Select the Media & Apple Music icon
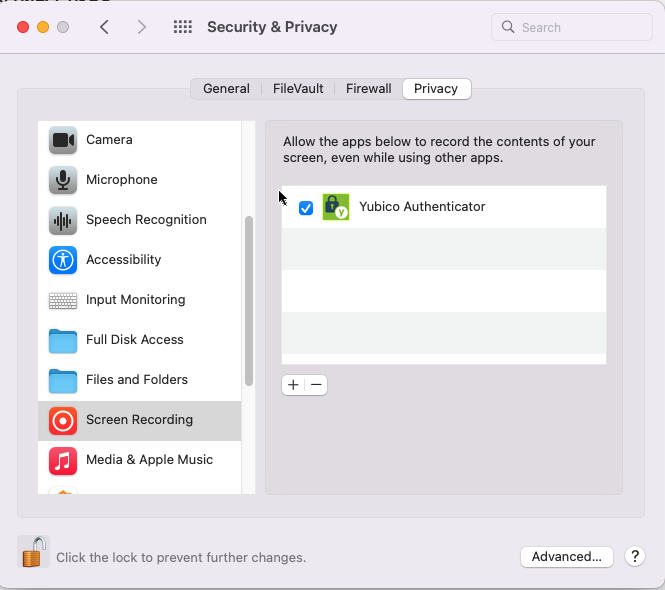Screen dimensions: 665x590 (x=63, y=461)
